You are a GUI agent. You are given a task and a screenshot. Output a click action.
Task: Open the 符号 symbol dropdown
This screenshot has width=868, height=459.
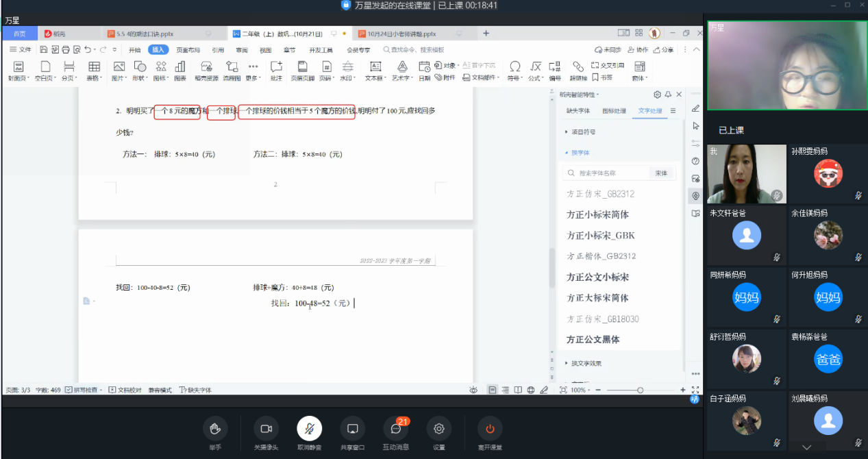point(515,71)
